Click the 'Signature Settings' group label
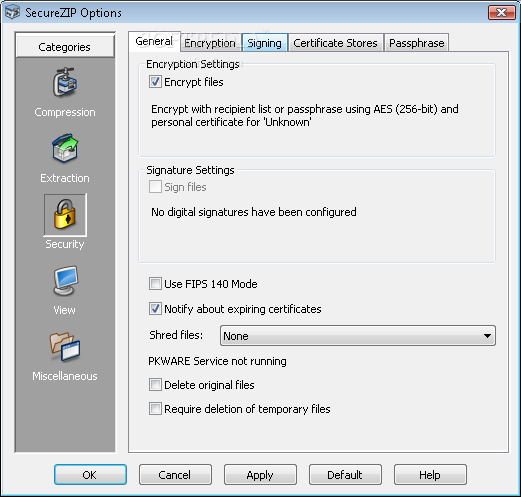This screenshot has height=497, width=521. [x=191, y=170]
